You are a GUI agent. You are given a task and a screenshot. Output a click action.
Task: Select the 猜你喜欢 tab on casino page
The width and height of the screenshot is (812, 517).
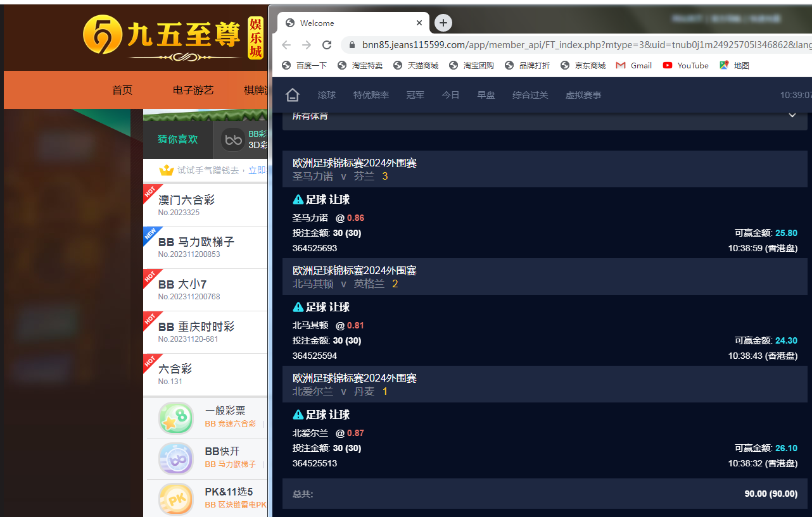point(178,139)
